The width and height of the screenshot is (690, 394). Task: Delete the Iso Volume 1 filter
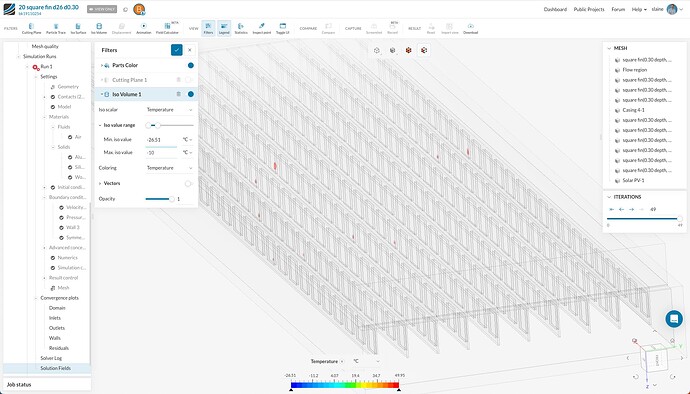[179, 94]
